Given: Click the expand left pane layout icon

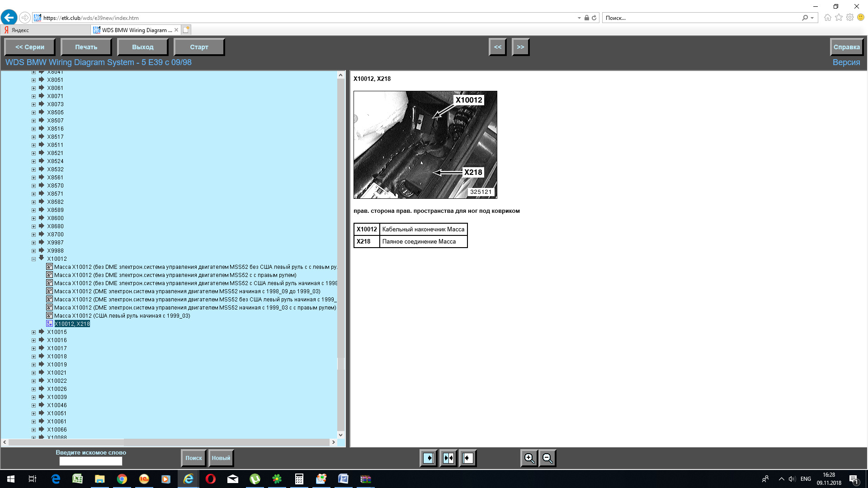Looking at the screenshot, I should coord(429,458).
